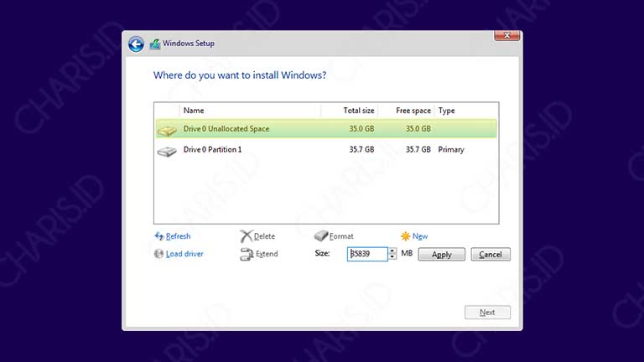Screen dimensions: 644x362
Task: Click the Drive 0 Partition 1 disk icon
Action: (167, 152)
